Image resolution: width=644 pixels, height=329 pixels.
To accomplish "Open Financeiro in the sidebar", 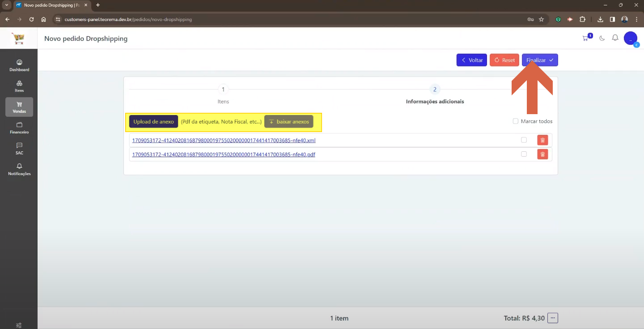I will click(19, 128).
